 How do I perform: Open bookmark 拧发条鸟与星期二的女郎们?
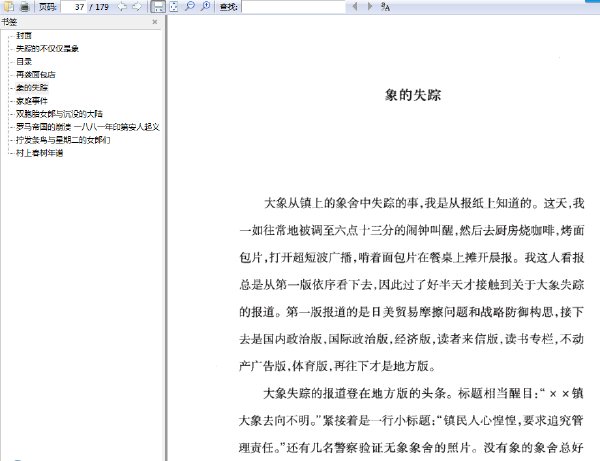point(63,140)
